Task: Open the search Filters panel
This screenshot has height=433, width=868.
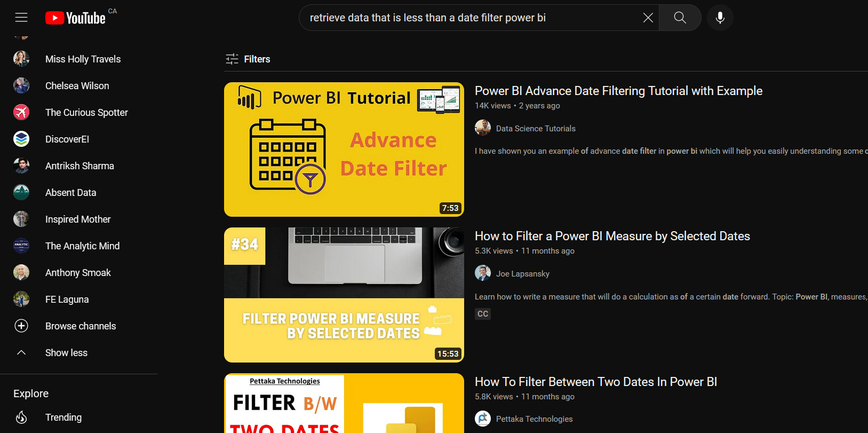Action: click(248, 59)
